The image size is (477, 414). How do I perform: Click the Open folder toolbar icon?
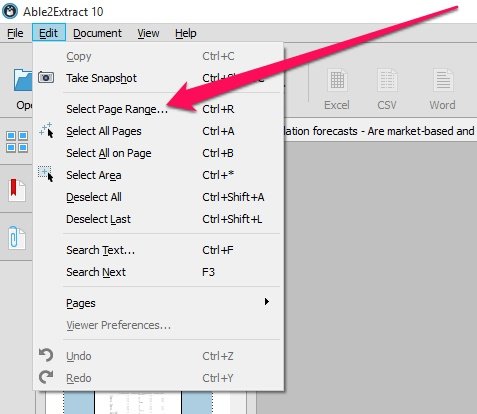(23, 80)
